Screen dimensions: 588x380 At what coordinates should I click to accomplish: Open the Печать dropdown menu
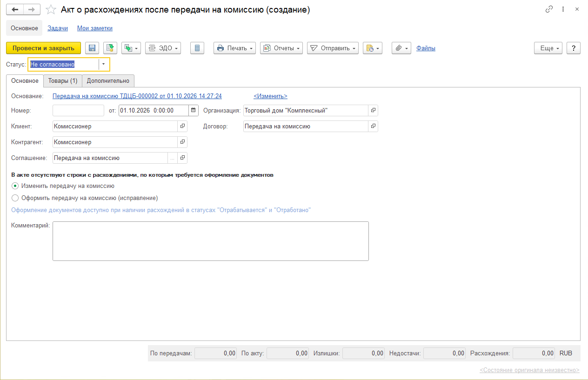coord(234,48)
